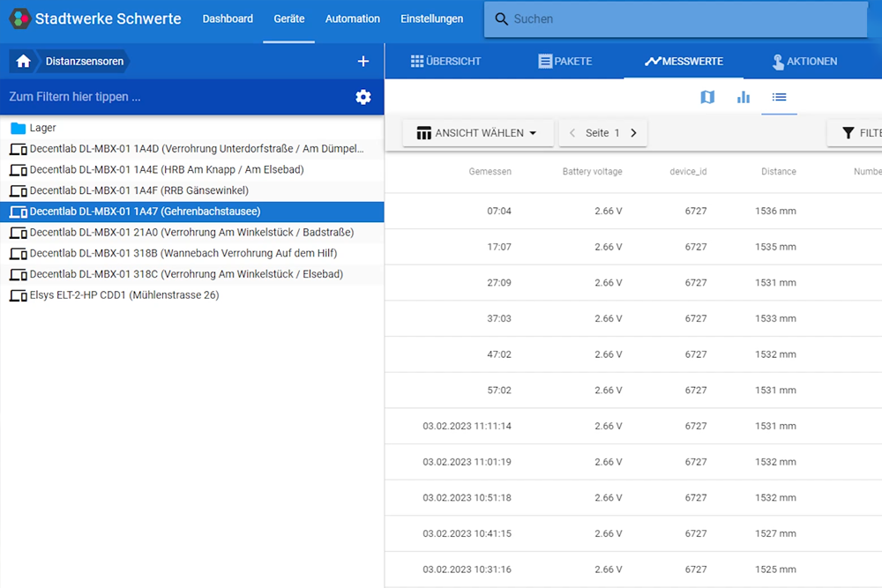The image size is (882, 588).
Task: Click device icon for 1A47 Gehrenbachstausee
Action: click(18, 212)
